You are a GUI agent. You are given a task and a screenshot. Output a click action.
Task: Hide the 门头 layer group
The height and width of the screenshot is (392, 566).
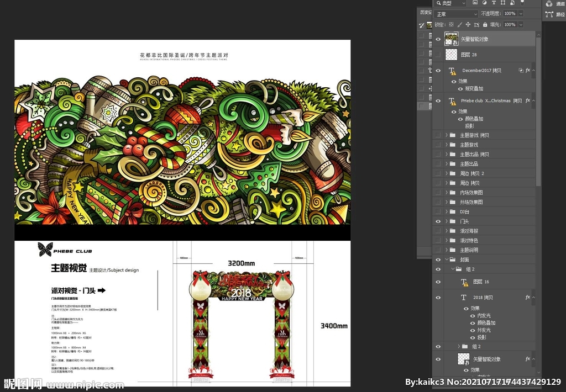click(438, 221)
